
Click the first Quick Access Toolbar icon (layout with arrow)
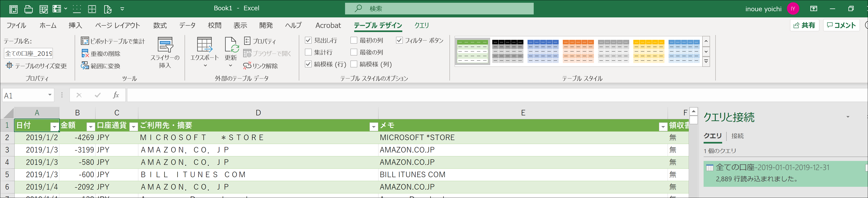point(13,9)
